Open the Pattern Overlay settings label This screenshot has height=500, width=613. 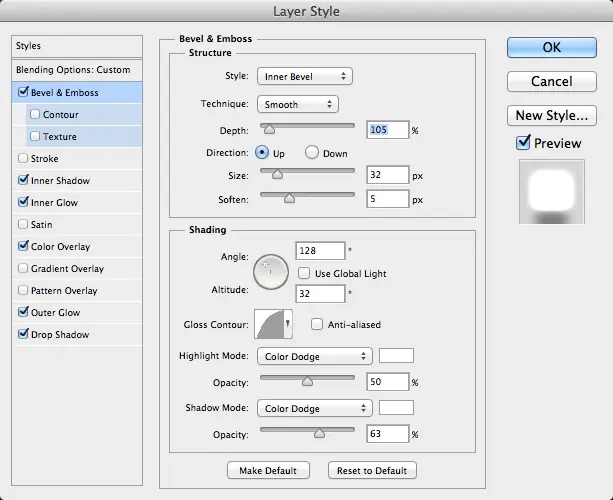[x=64, y=290]
